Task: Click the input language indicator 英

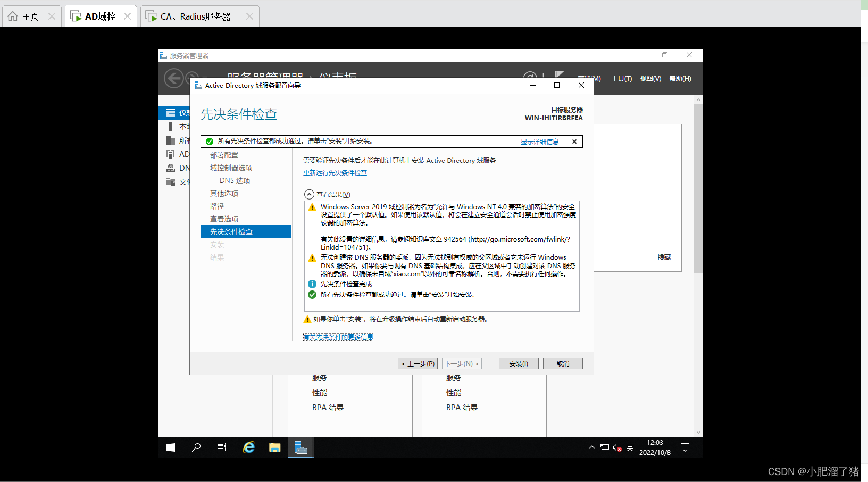Action: click(x=630, y=448)
